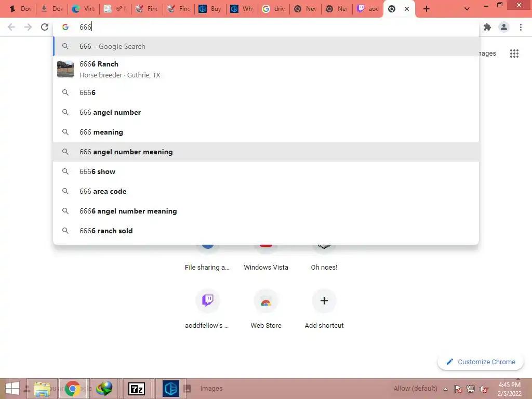Open File Explorer from the taskbar
The image size is (532, 399).
(42, 389)
